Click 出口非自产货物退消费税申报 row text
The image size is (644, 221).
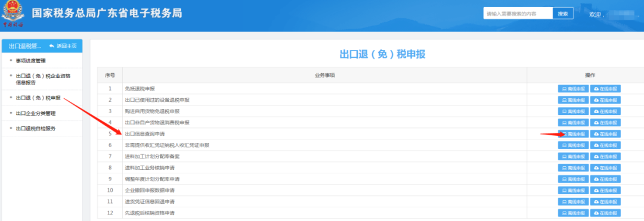click(x=157, y=123)
